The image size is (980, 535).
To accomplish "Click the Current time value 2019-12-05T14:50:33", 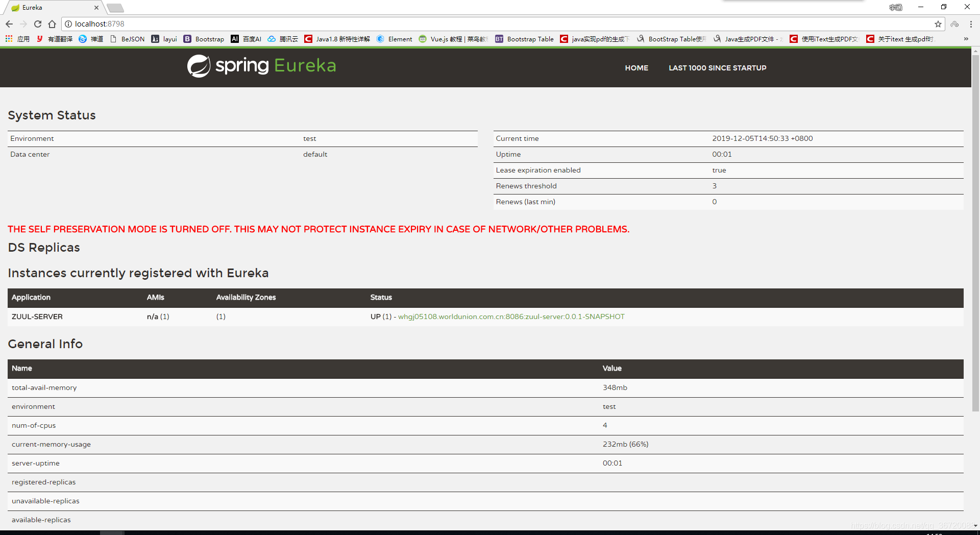I will pos(763,138).
